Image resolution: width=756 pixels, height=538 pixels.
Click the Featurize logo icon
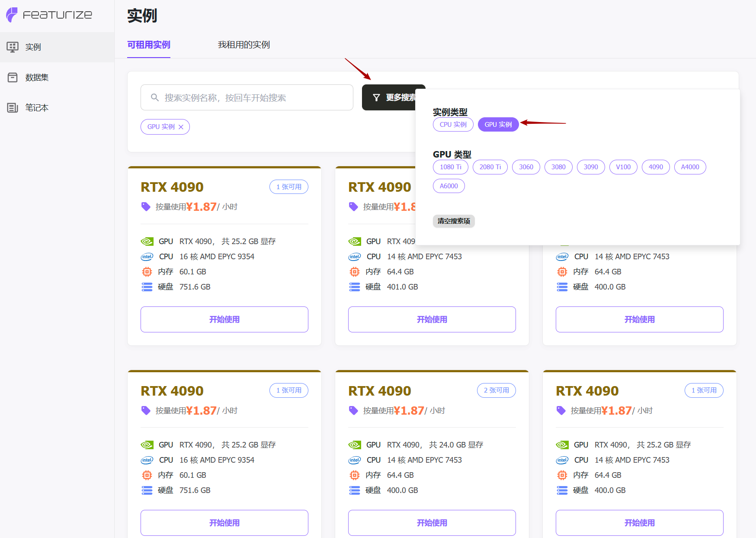point(12,15)
